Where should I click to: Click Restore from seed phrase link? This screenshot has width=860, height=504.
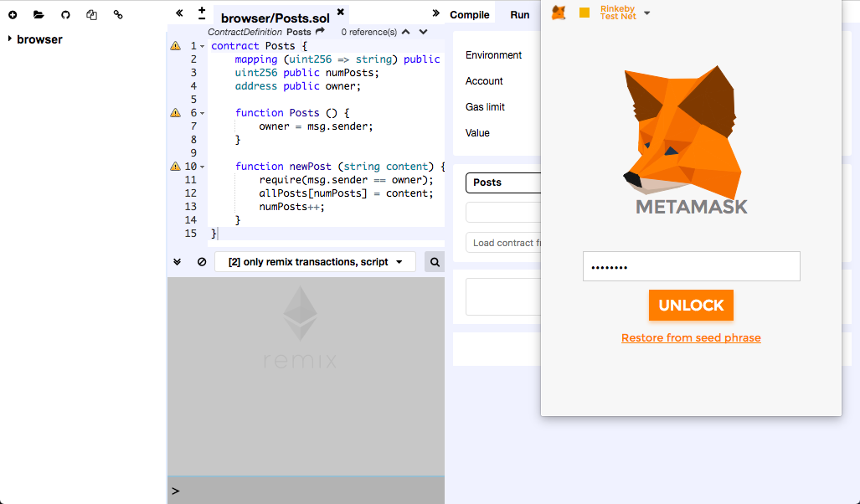tap(691, 337)
